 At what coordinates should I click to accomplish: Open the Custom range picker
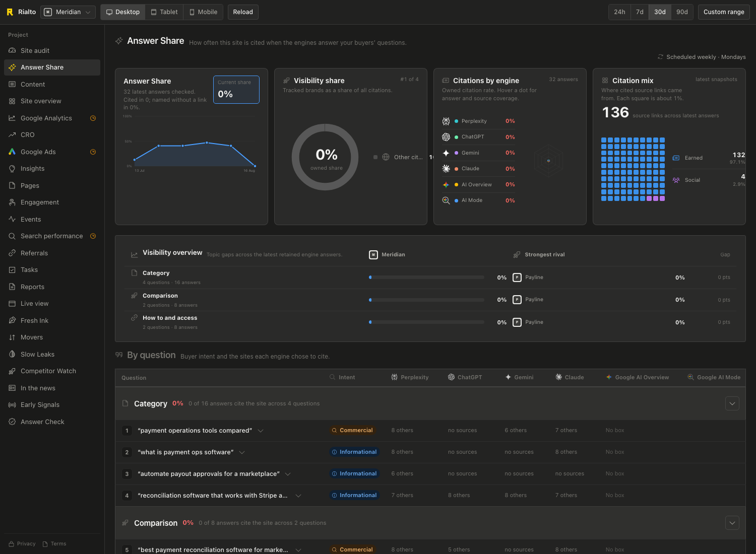(x=724, y=12)
